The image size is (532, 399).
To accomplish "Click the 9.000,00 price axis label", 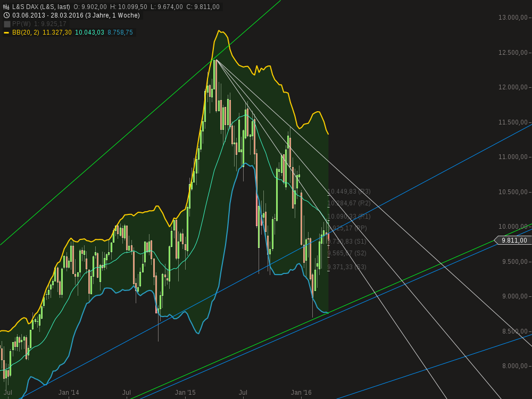I will tap(514, 296).
